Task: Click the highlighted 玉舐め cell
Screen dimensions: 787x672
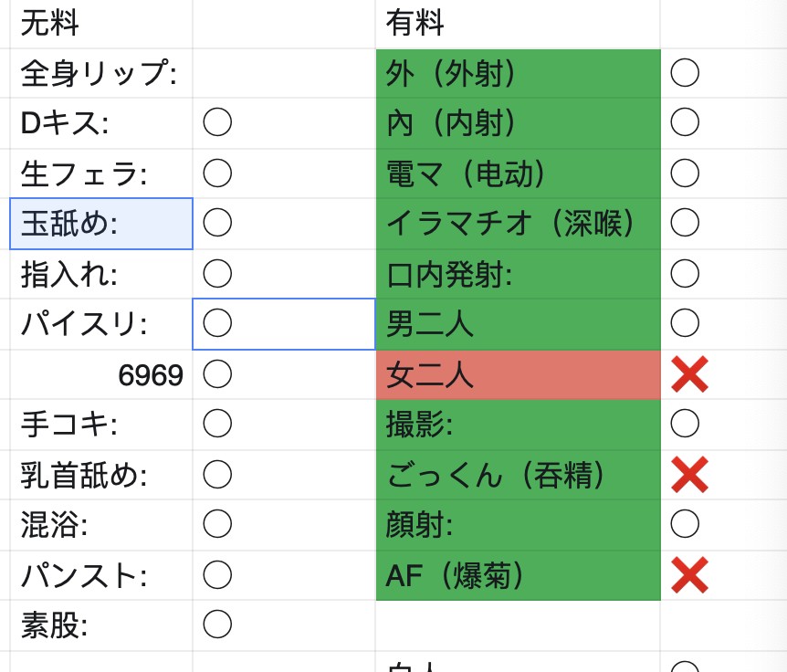Action: (x=101, y=224)
